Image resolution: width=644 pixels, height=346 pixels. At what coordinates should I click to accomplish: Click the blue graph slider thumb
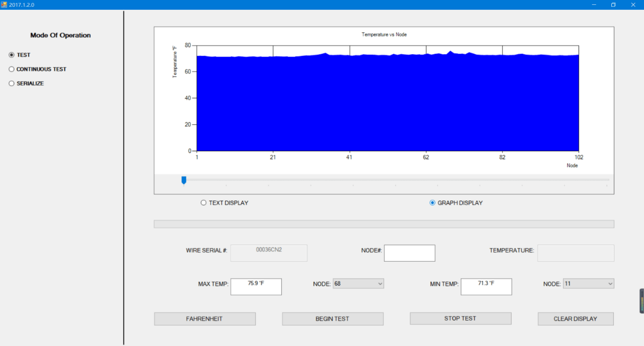click(184, 180)
